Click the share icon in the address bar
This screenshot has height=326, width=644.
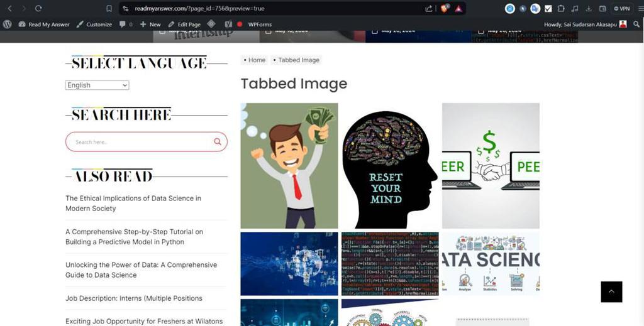click(428, 8)
